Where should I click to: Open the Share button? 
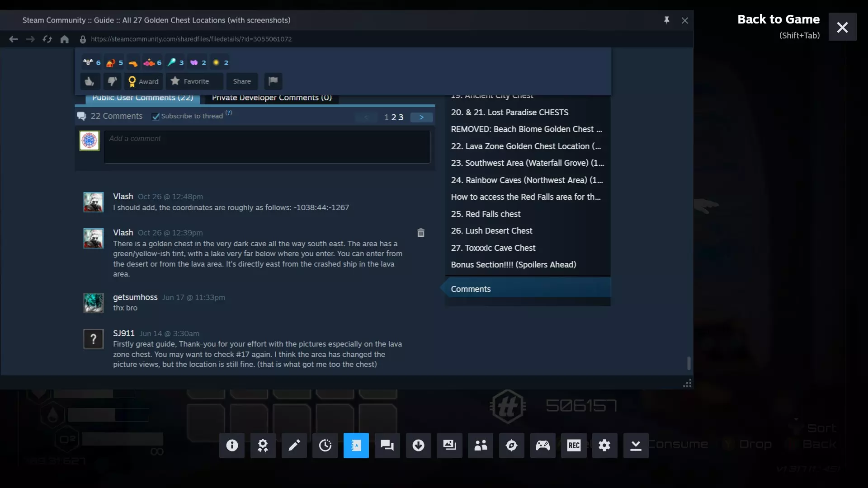tap(242, 81)
